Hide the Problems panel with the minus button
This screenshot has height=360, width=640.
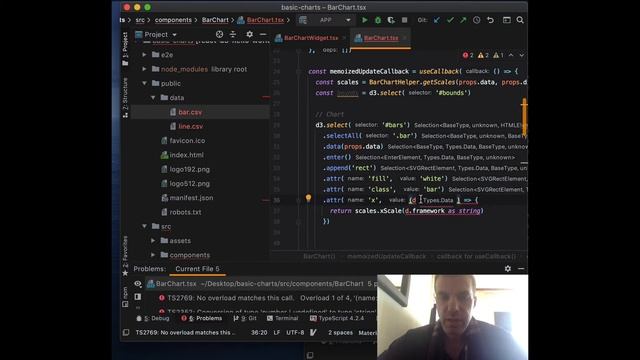tap(521, 269)
